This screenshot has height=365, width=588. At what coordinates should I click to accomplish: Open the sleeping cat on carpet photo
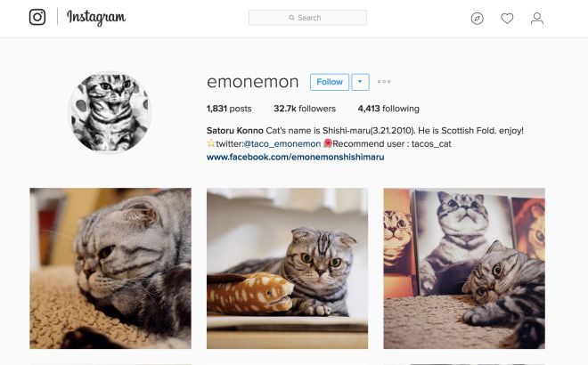point(110,268)
